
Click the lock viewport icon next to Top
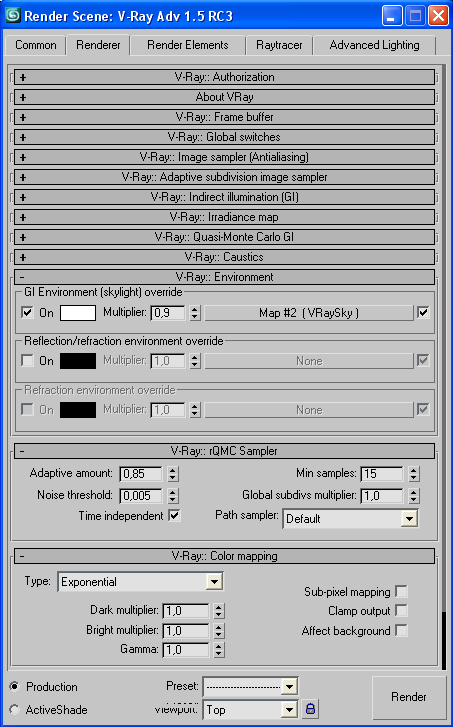(x=310, y=709)
